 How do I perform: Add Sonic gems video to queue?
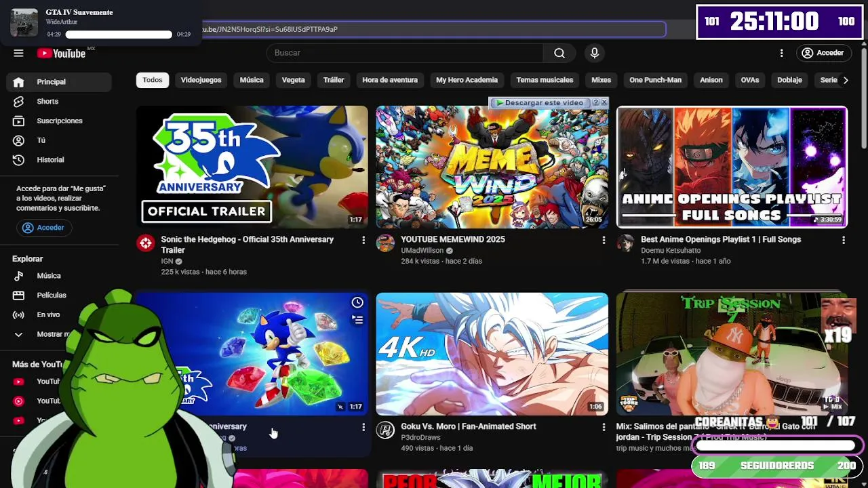357,320
